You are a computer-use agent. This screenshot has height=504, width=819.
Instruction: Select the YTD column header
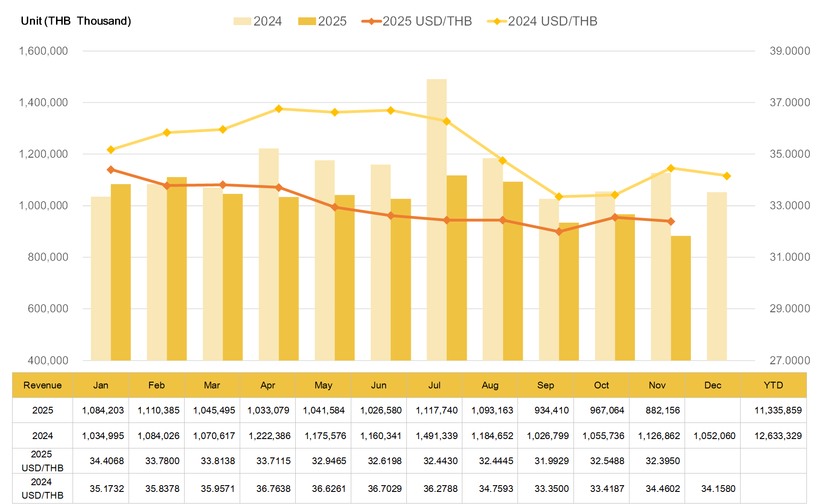(x=773, y=385)
